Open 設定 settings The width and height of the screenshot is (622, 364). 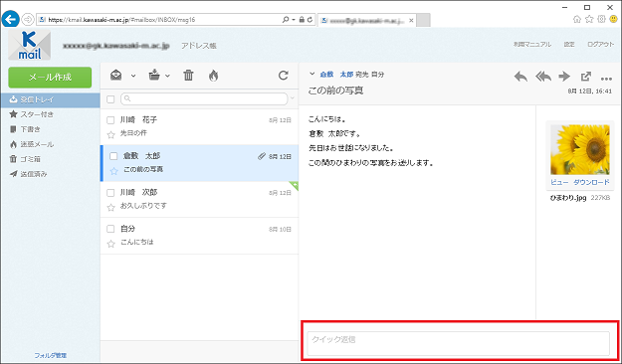click(569, 45)
